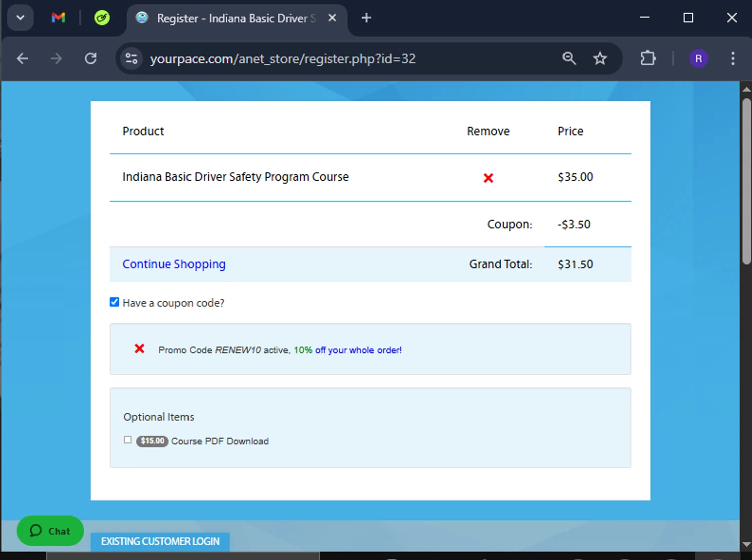The height and width of the screenshot is (560, 752).
Task: Minimize the browser window
Action: tap(645, 18)
